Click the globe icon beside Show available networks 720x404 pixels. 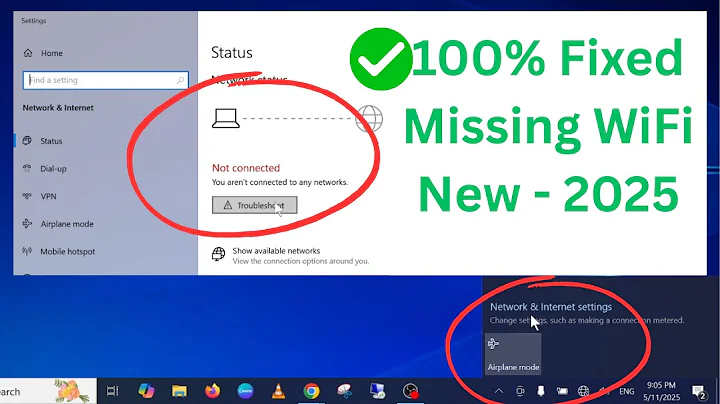point(219,254)
